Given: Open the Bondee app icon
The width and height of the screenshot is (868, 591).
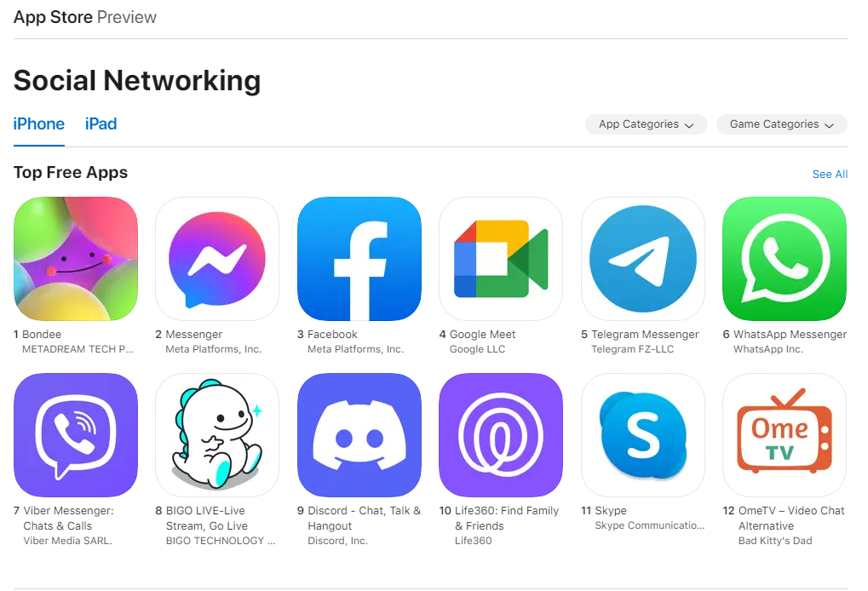Looking at the screenshot, I should point(76,258).
